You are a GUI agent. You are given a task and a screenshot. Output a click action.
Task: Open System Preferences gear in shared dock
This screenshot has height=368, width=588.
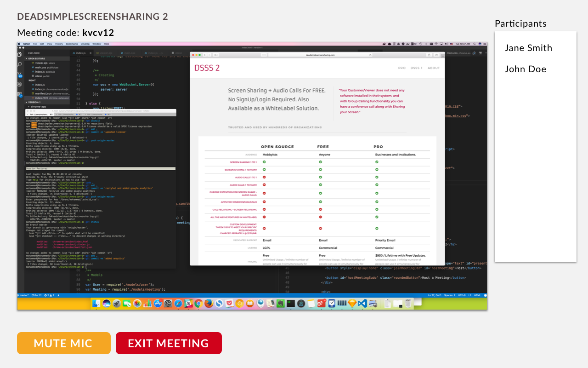[x=168, y=304]
